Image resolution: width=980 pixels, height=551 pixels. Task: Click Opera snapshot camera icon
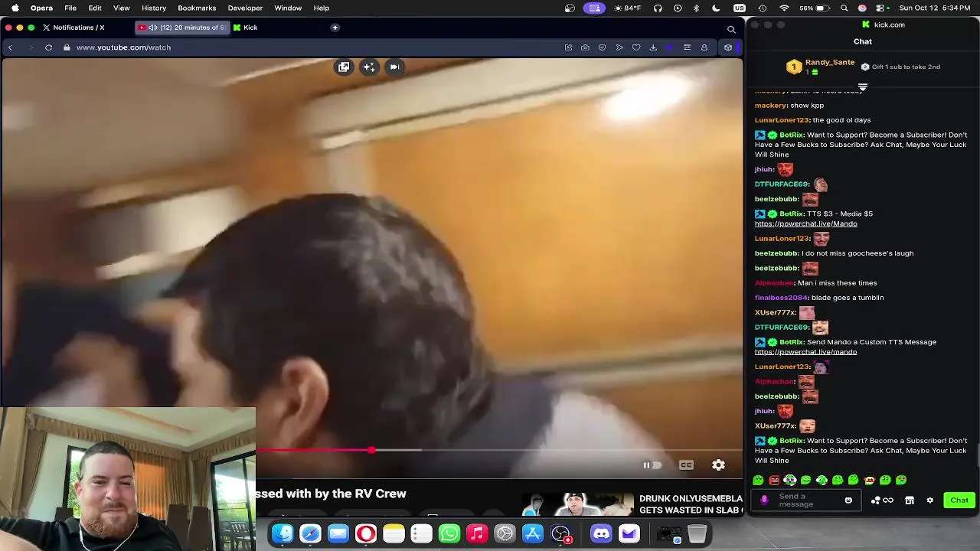[585, 47]
